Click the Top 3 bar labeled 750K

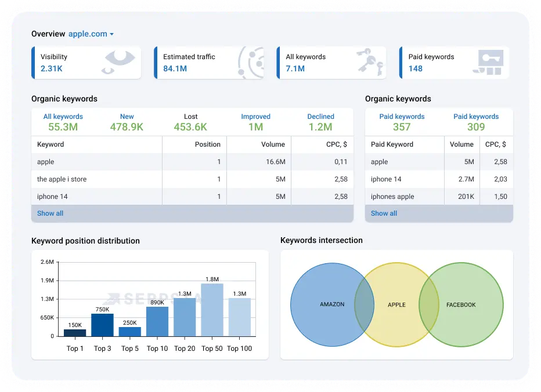pos(103,325)
